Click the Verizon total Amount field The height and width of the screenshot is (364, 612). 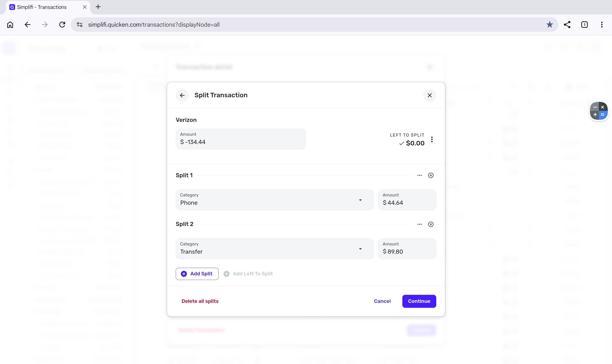241,139
